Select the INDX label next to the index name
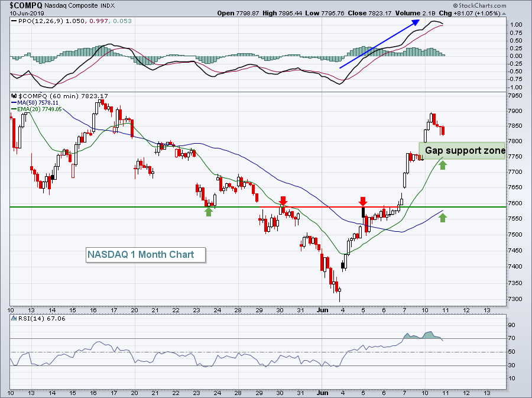The image size is (532, 398). tap(108, 6)
